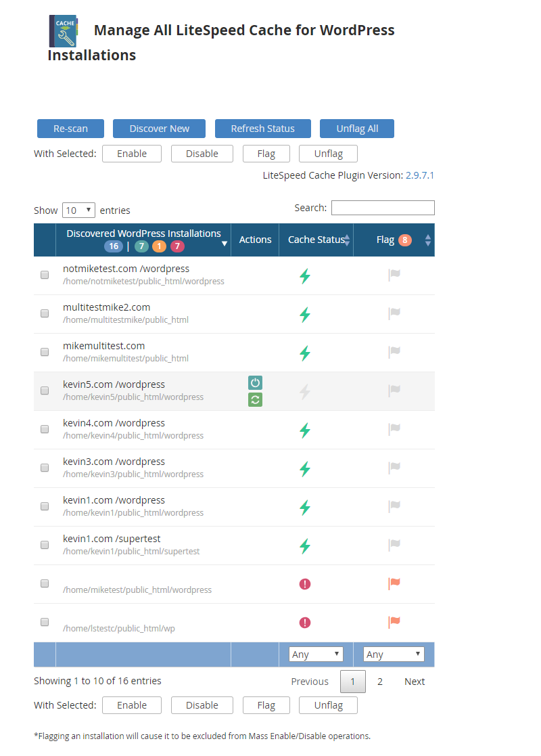Click the sort arrows on the Flag column
Viewport: 541px width, 756px height.
(426, 240)
